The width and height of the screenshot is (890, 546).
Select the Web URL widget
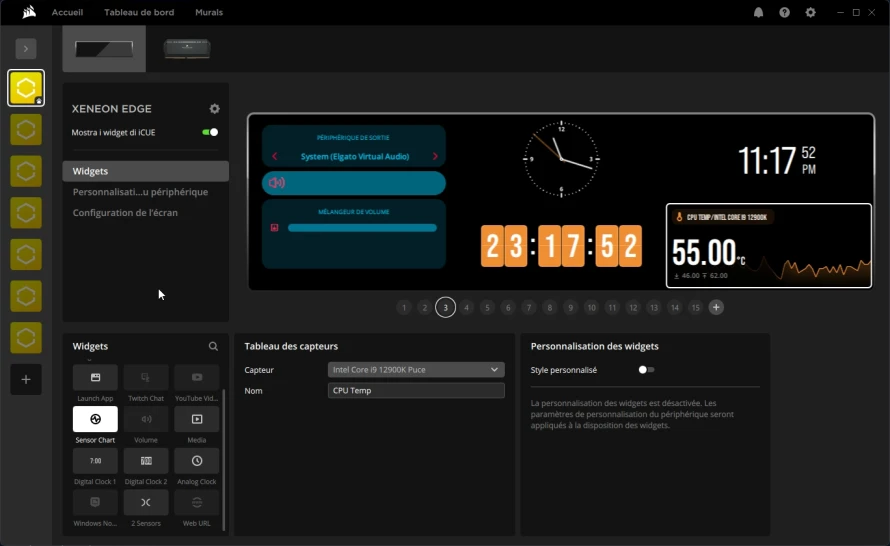(x=196, y=502)
